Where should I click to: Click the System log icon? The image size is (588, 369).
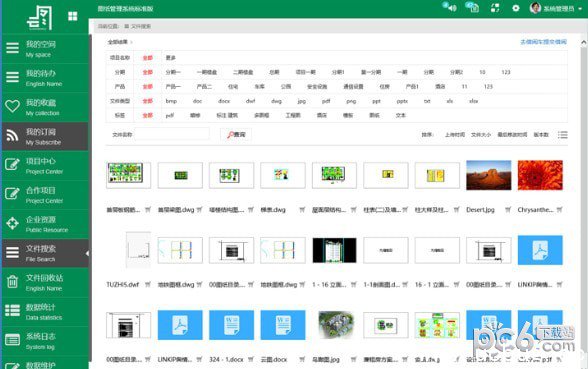(12, 340)
